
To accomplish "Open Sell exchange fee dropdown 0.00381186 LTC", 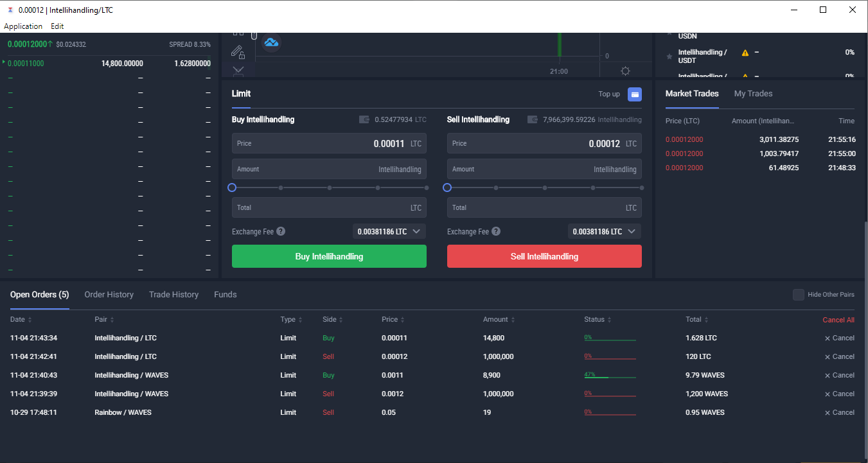I will 605,231.
